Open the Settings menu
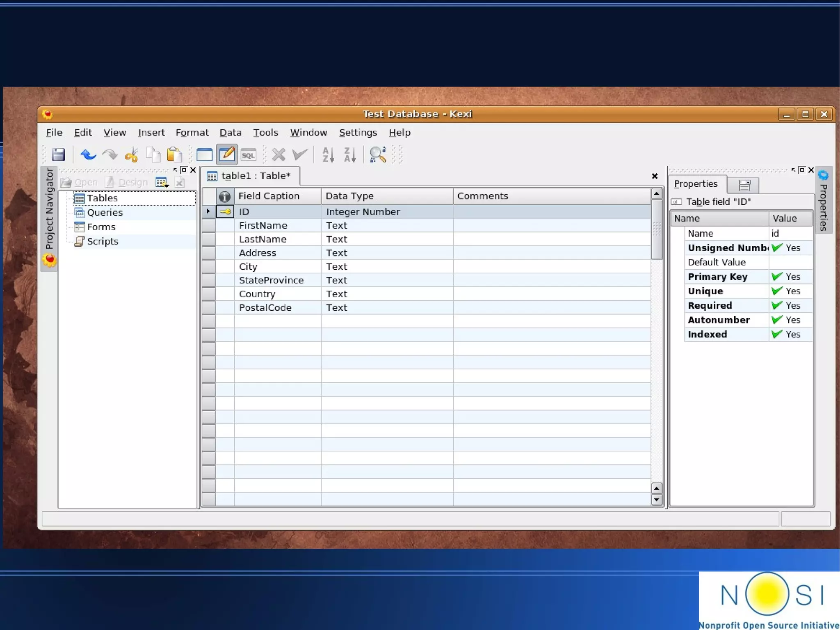This screenshot has height=630, width=840. [x=358, y=133]
